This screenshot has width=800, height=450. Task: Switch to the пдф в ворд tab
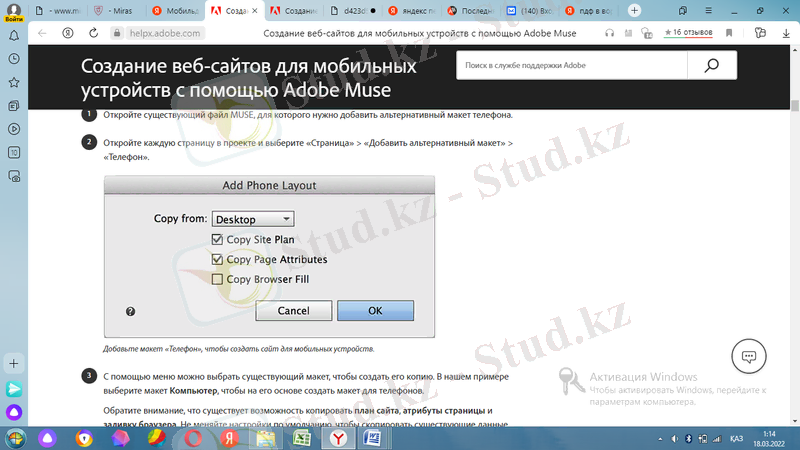click(590, 11)
